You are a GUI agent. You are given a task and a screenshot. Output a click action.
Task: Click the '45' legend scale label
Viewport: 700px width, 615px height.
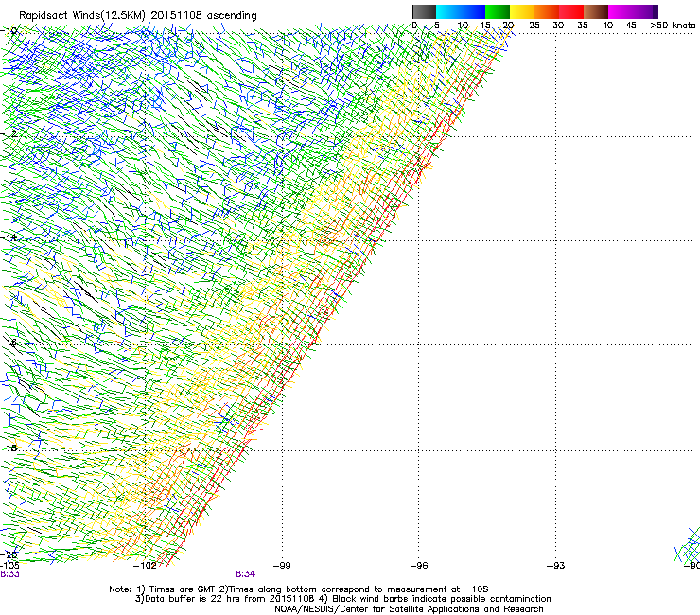click(x=631, y=25)
